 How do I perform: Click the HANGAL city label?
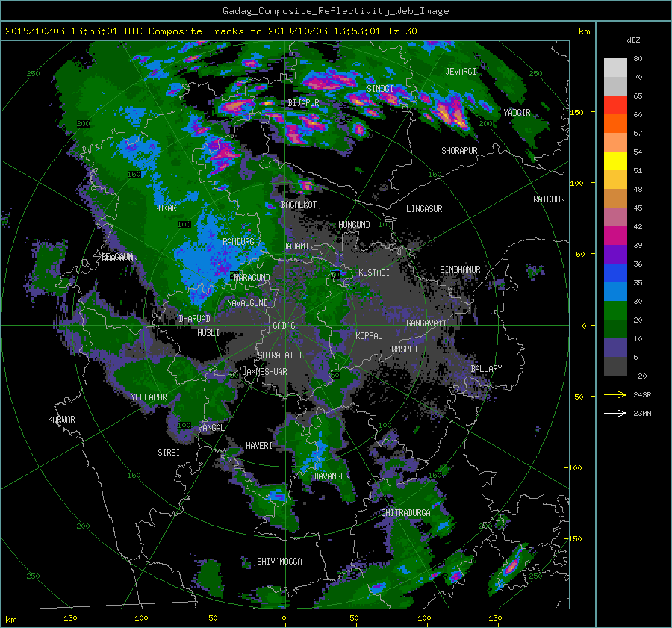tap(211, 428)
